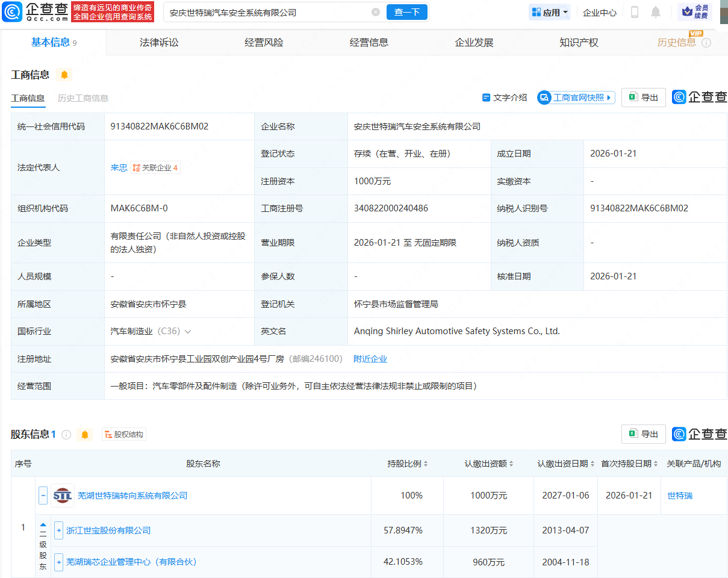Open the 应用 apps dropdown
The width and height of the screenshot is (728, 578).
[x=549, y=12]
